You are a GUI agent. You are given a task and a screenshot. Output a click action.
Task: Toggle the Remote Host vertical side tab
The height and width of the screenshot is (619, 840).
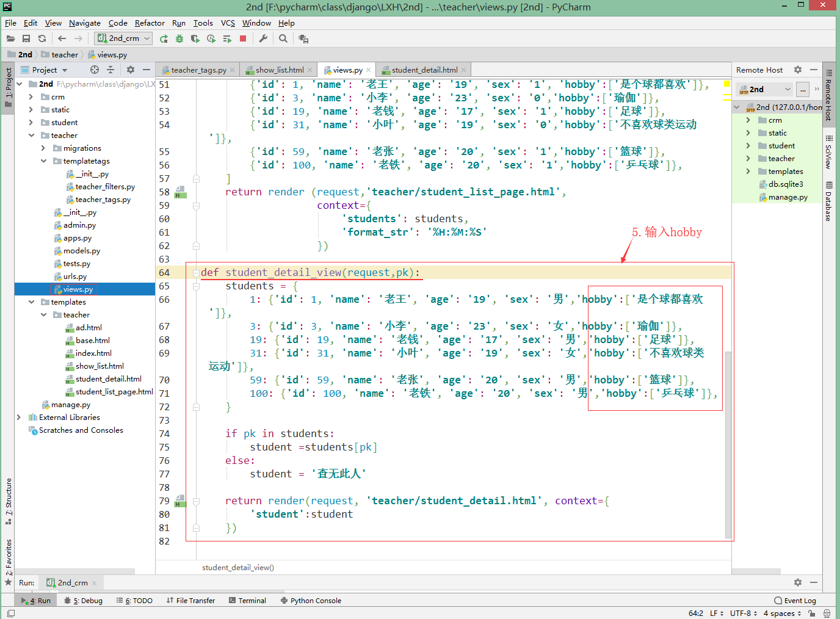(828, 94)
